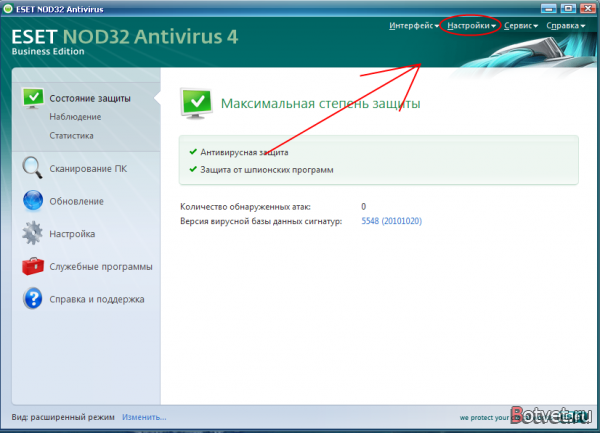Go to Сканирование ПК section
600x433 pixels.
tap(88, 169)
